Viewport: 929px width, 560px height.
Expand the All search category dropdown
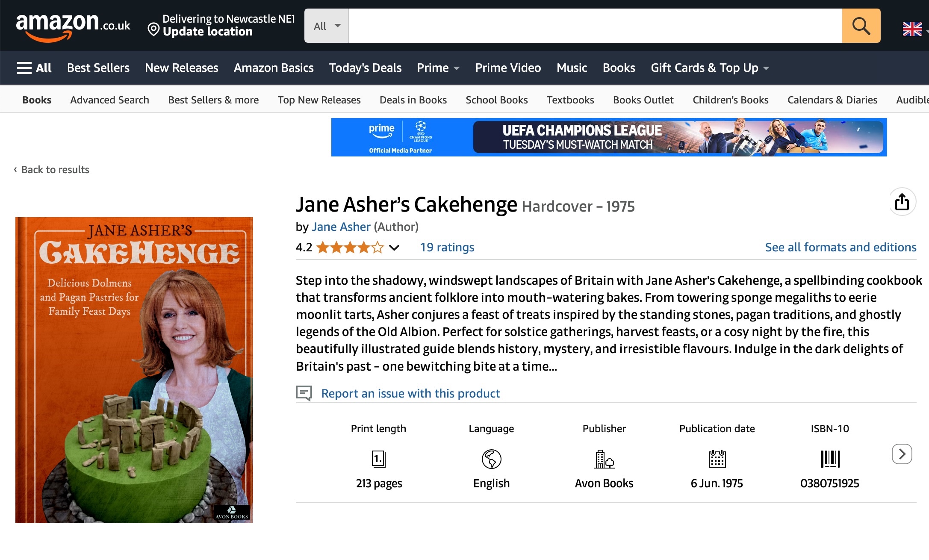point(327,26)
